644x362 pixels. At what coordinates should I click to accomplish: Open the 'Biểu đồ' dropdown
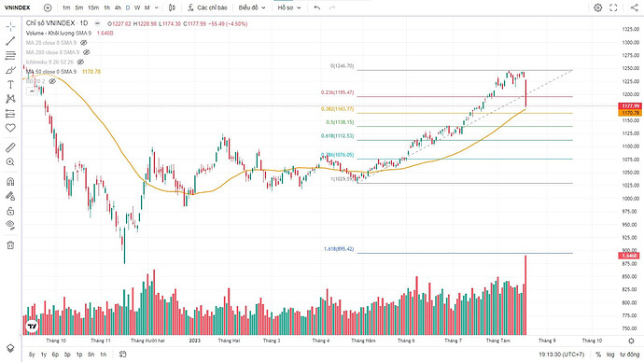coord(252,7)
